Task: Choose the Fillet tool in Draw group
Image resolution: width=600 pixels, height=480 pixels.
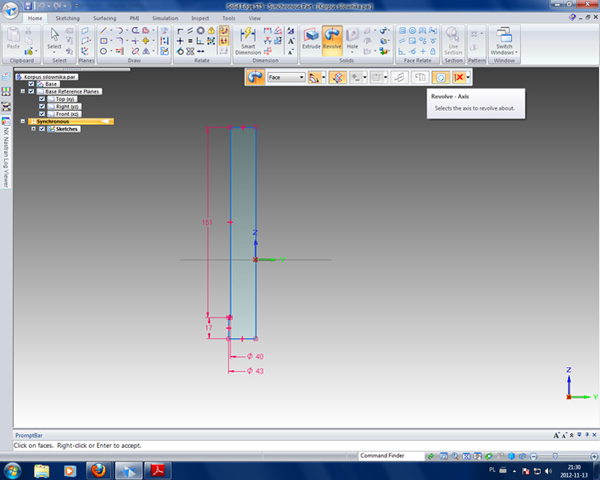Action: 119,41
